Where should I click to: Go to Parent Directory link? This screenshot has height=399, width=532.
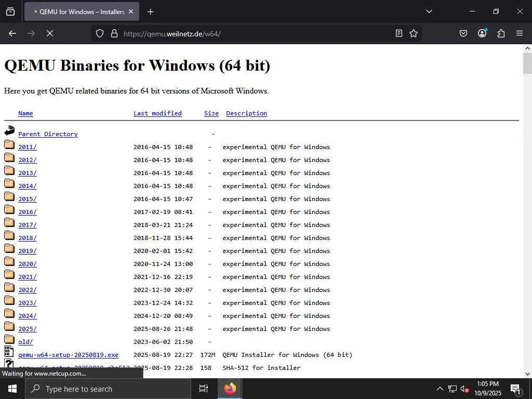tap(48, 134)
